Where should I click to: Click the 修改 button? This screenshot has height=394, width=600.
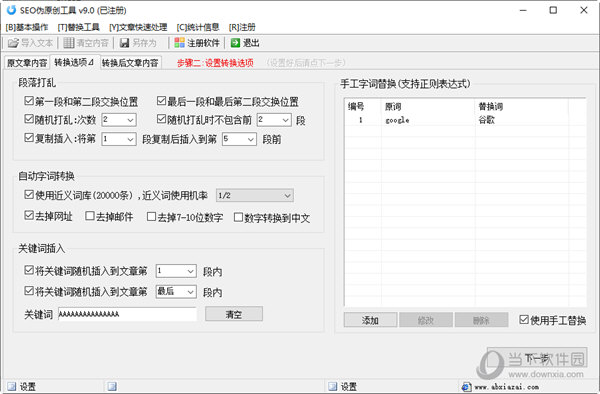(426, 320)
